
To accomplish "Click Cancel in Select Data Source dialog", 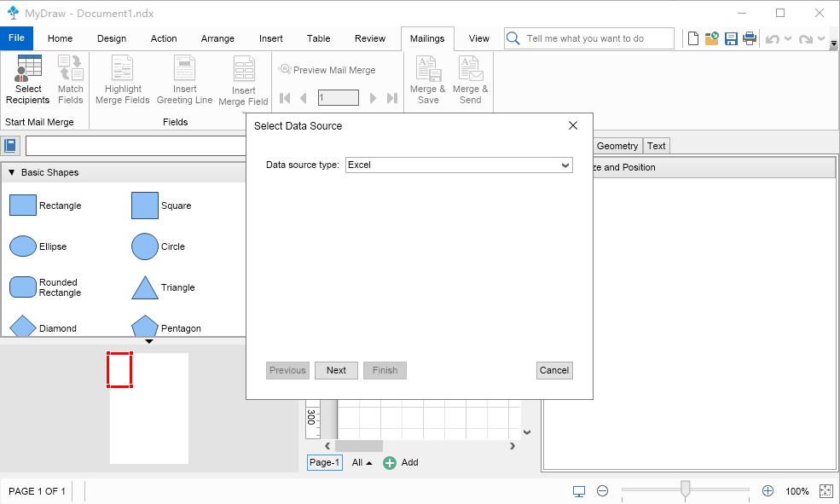I will pyautogui.click(x=554, y=370).
